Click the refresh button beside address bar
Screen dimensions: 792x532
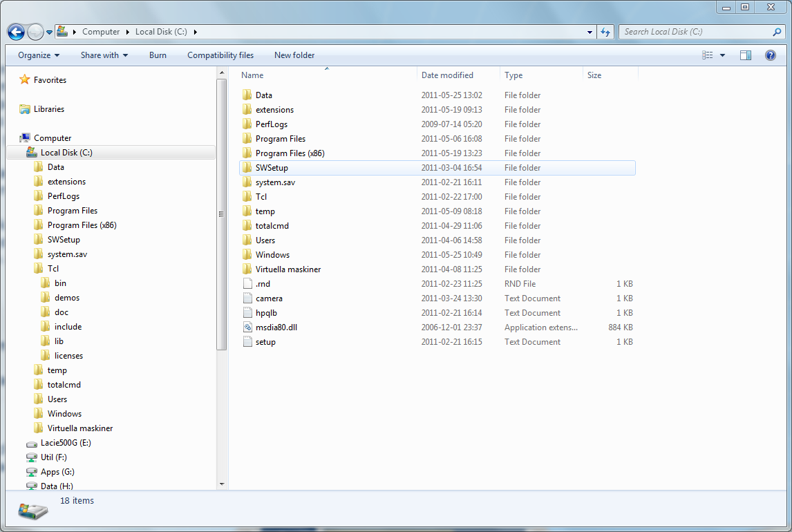click(605, 32)
